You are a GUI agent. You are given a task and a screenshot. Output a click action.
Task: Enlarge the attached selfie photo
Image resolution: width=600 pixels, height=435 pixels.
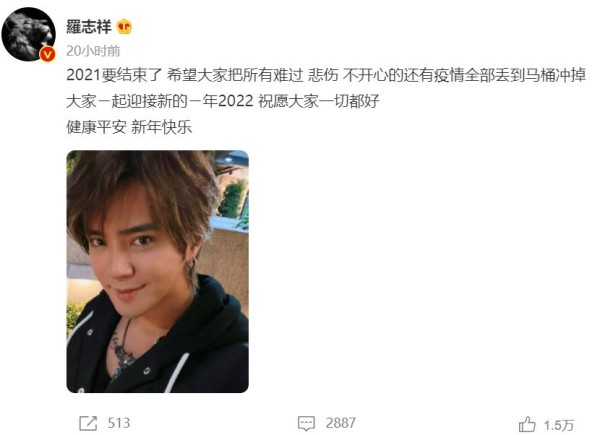click(x=158, y=272)
